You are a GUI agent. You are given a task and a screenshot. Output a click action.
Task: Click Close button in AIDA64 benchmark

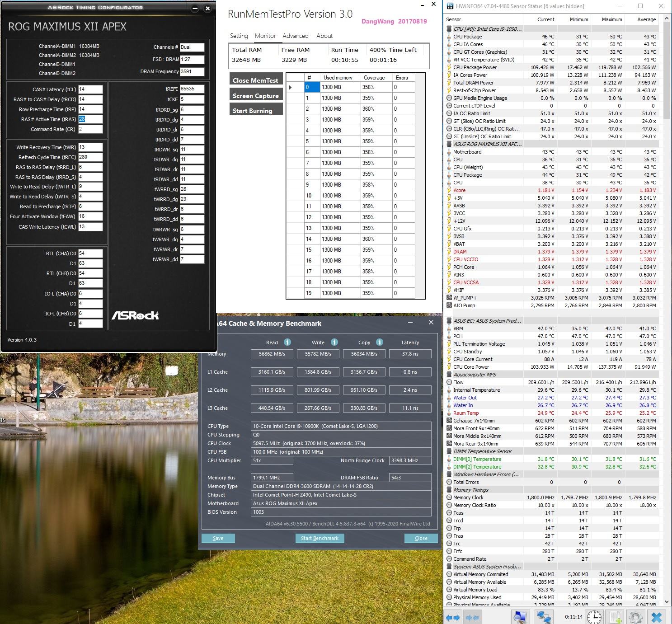click(421, 538)
